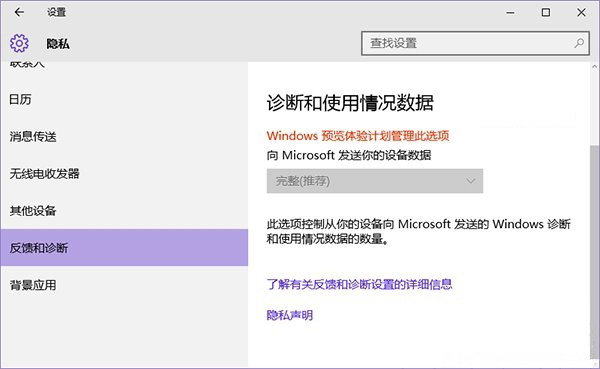Click the scrollbar up arrow

594,67
